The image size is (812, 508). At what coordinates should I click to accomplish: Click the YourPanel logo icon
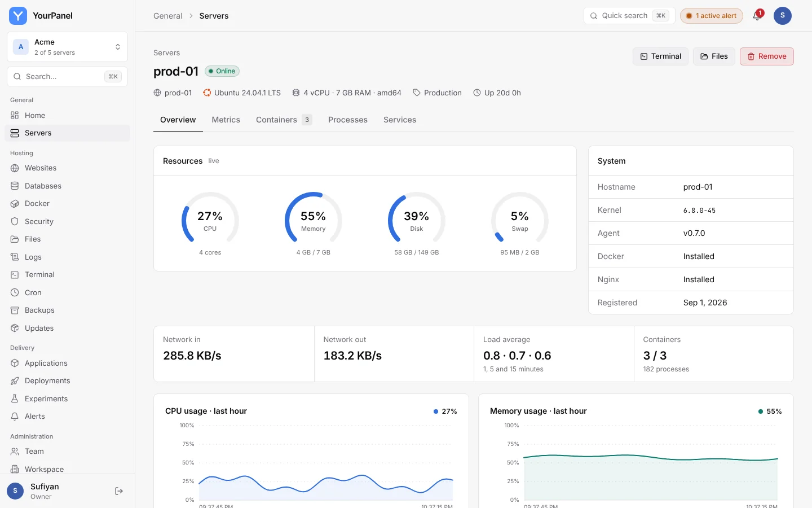[18, 16]
